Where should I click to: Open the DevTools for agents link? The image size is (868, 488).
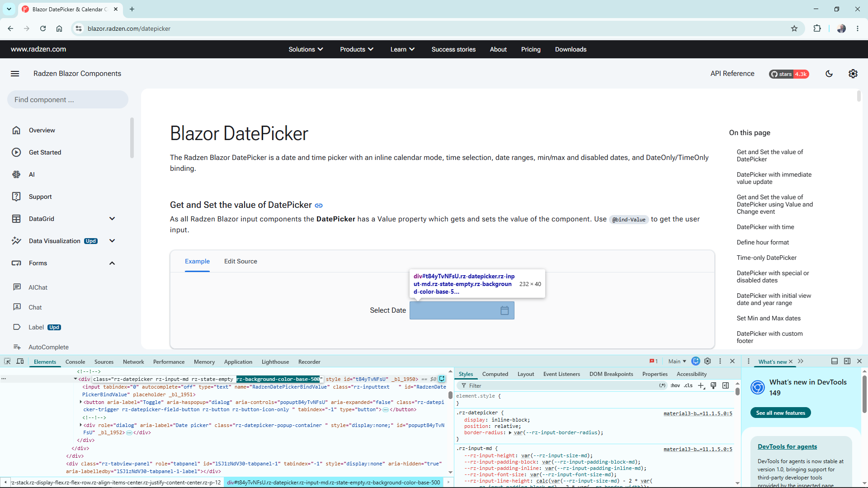pos(787,447)
